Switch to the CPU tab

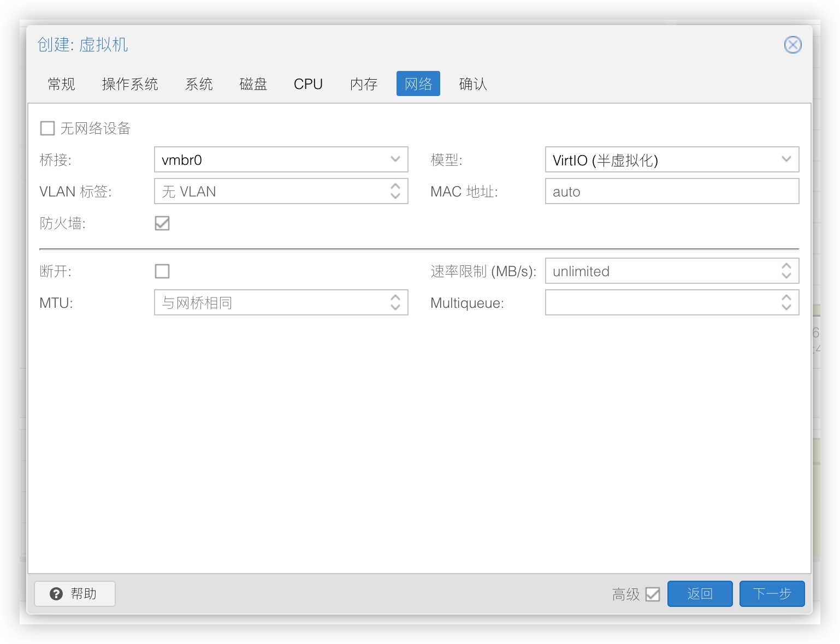pyautogui.click(x=308, y=84)
